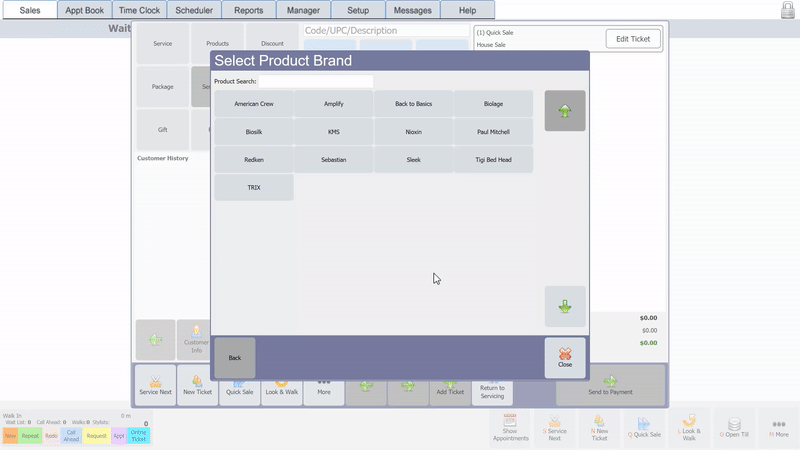Image resolution: width=800 pixels, height=450 pixels.
Task: Switch to the Scheduler tab
Action: pyautogui.click(x=194, y=10)
